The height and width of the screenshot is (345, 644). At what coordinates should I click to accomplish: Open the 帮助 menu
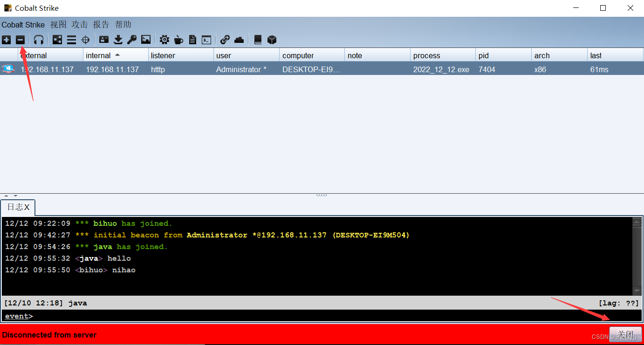coord(123,25)
